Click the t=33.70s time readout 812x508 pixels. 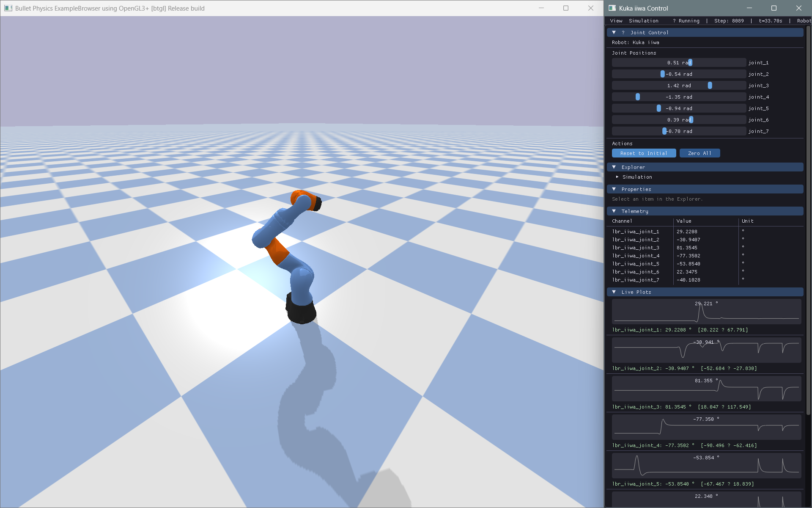(771, 21)
